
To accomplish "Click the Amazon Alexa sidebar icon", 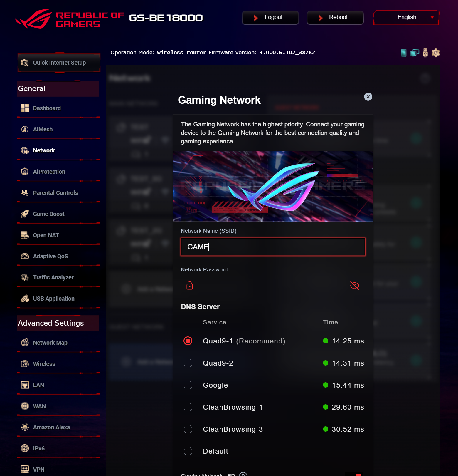I will (25, 427).
